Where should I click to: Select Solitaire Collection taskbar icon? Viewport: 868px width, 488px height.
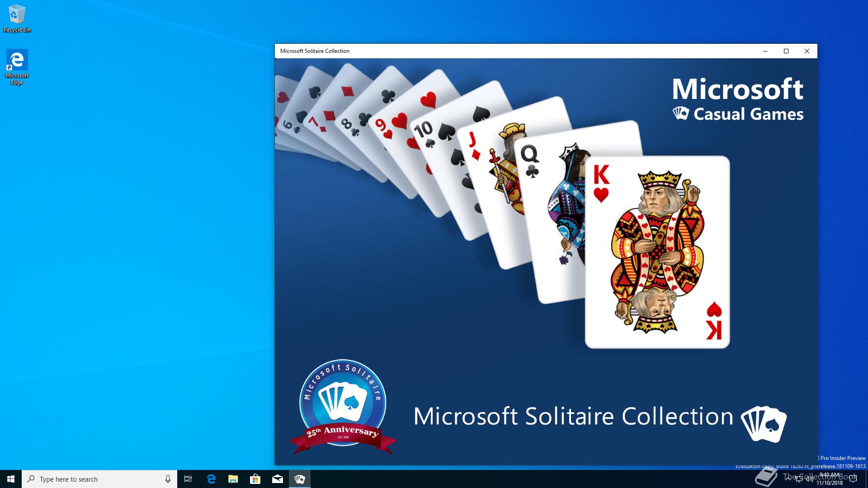click(x=300, y=479)
